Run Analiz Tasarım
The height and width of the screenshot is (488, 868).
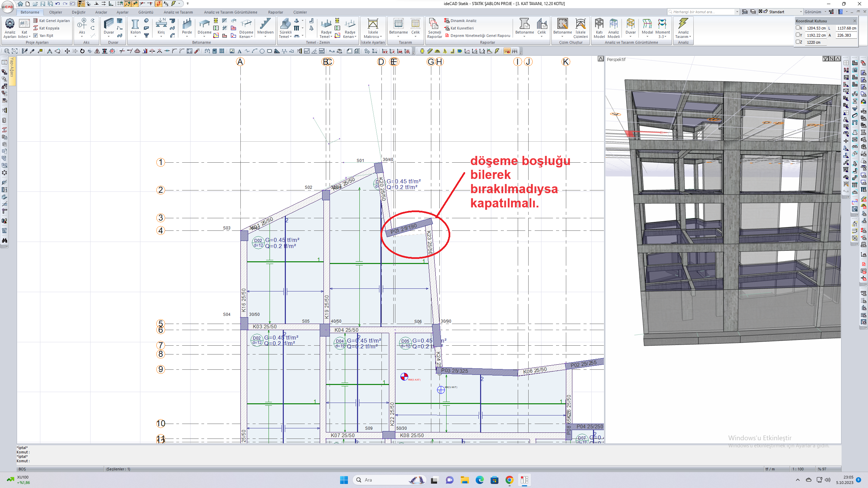pos(683,28)
